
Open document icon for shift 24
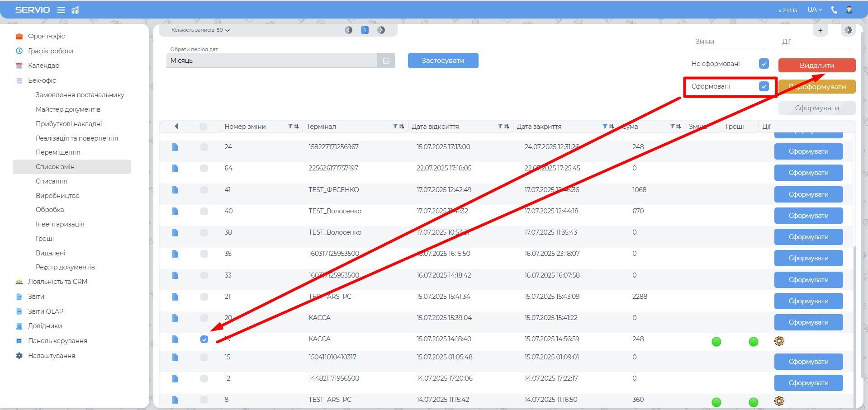tap(175, 147)
